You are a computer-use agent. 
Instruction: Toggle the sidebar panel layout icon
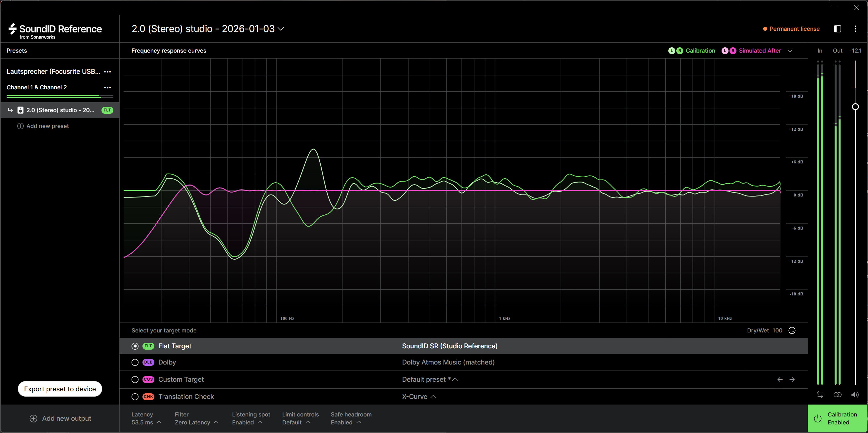click(x=837, y=29)
